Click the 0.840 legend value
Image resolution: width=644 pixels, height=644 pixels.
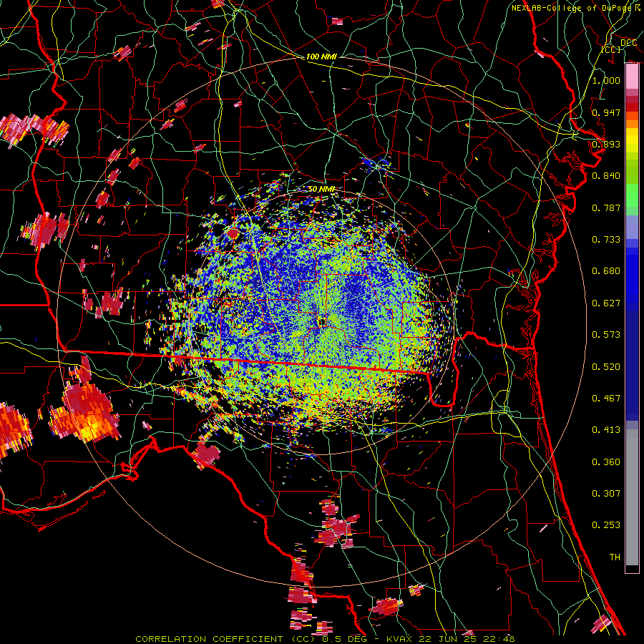click(606, 176)
